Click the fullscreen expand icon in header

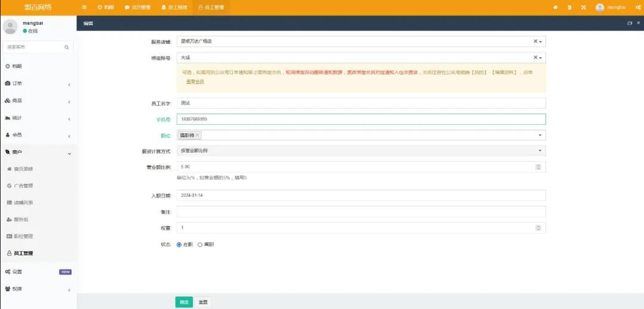tap(583, 7)
